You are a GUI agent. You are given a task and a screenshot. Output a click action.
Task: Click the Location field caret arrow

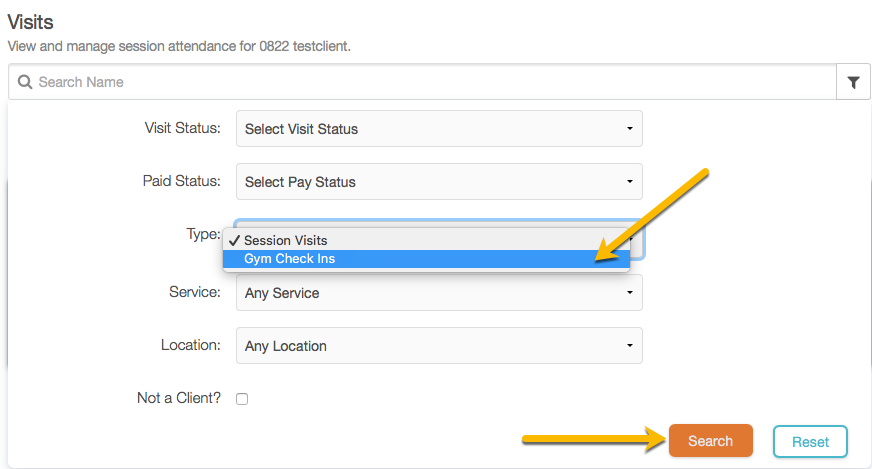pos(629,346)
